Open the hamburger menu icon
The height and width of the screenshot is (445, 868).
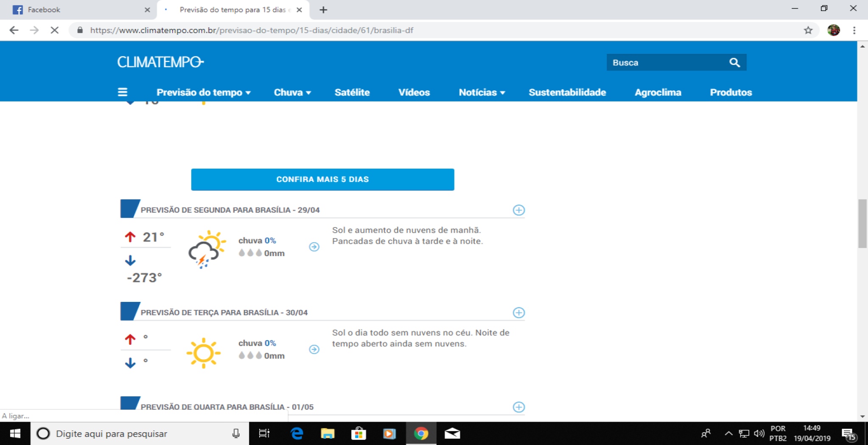click(123, 92)
